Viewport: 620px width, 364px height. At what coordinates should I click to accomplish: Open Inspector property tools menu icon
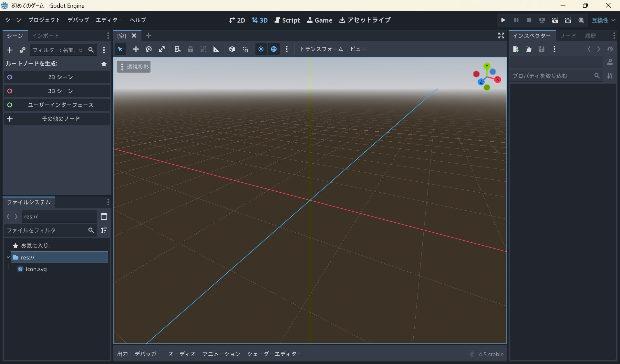610,76
